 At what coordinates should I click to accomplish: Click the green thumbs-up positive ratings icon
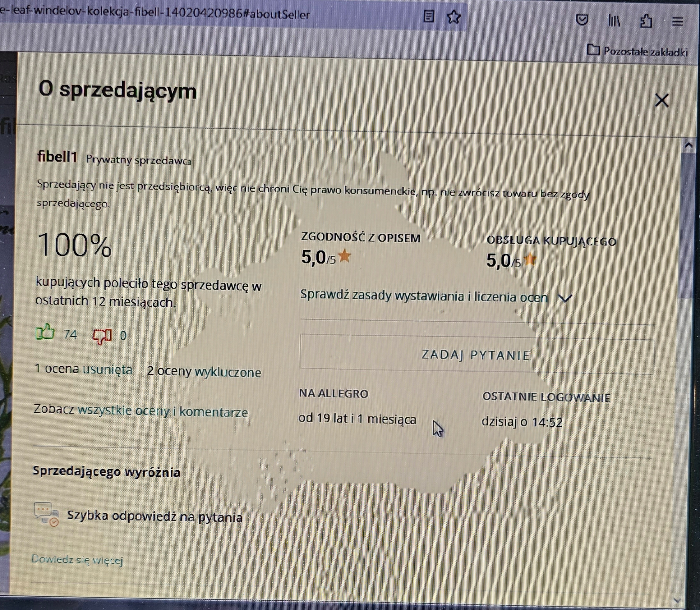click(45, 332)
